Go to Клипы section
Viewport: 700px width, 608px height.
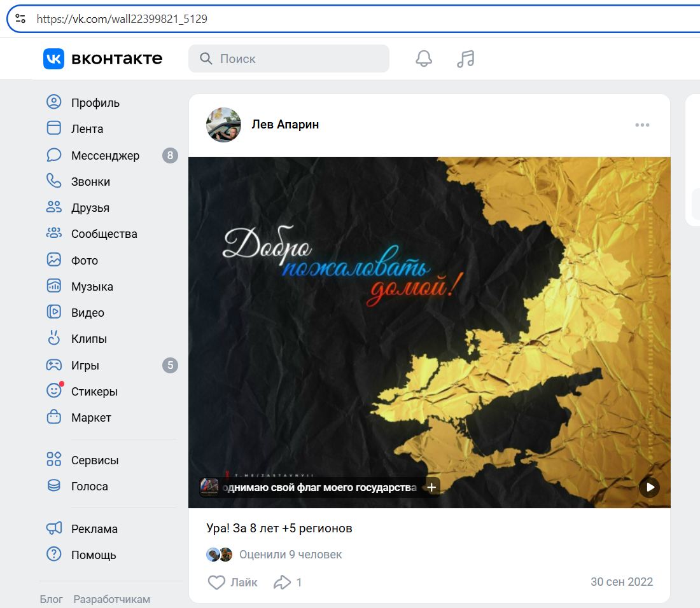88,338
